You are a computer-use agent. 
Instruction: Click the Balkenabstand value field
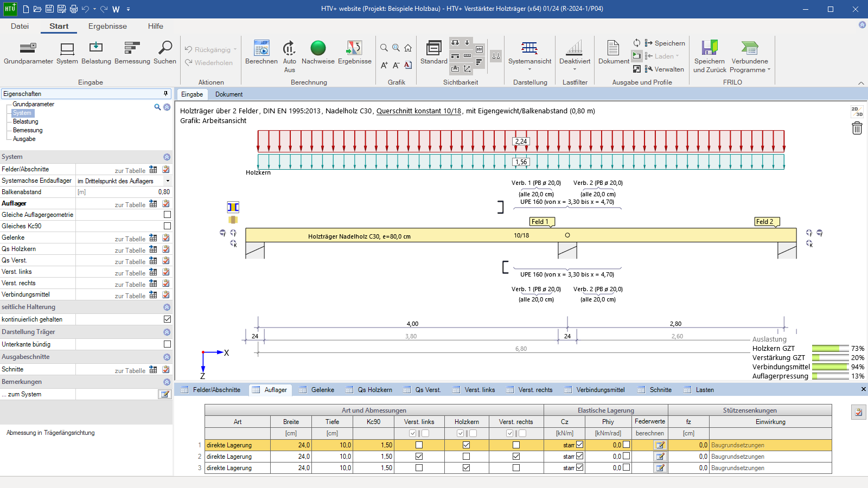[x=124, y=192]
